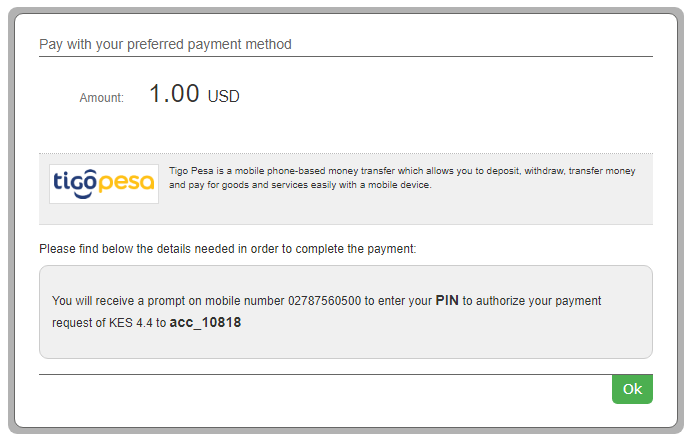Click the USD currency label
692x440 pixels.
pyautogui.click(x=223, y=96)
